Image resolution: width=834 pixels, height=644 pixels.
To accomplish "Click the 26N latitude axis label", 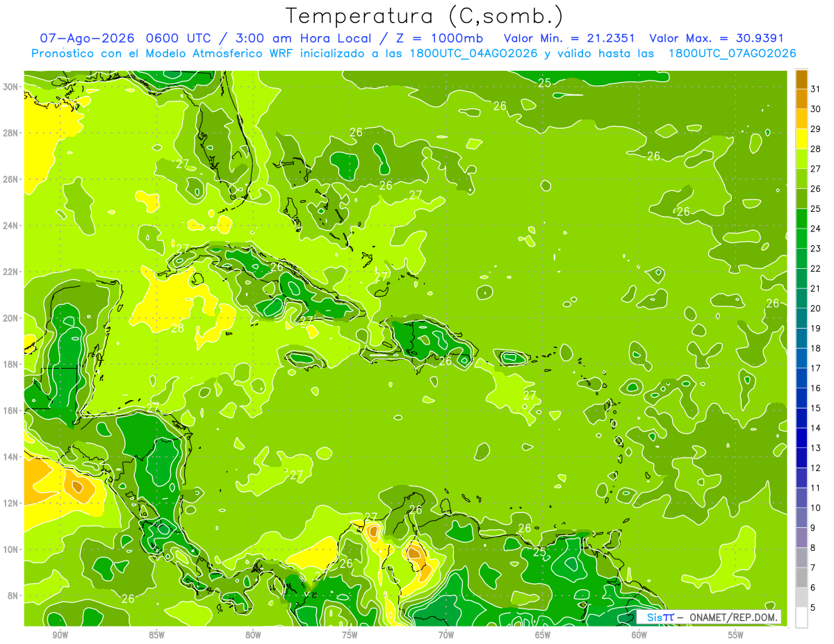I will point(11,179).
